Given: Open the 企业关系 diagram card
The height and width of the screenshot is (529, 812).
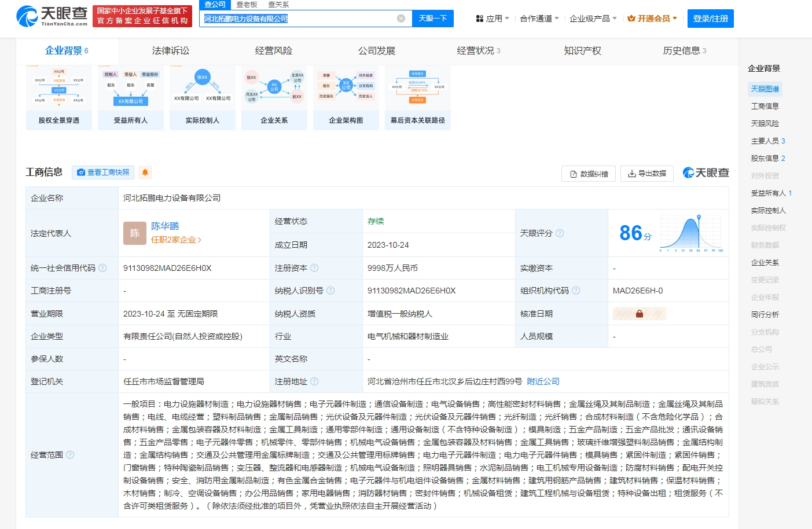Looking at the screenshot, I should 274,97.
